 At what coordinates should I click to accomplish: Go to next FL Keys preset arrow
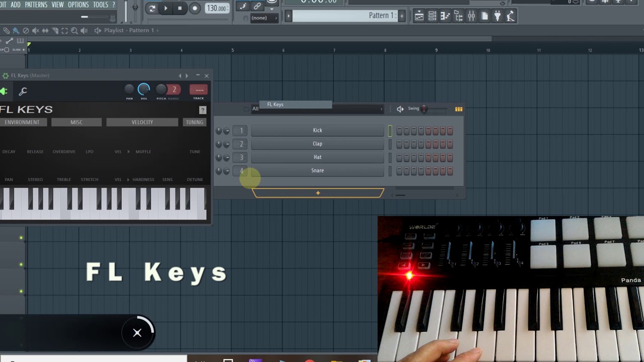tap(187, 76)
